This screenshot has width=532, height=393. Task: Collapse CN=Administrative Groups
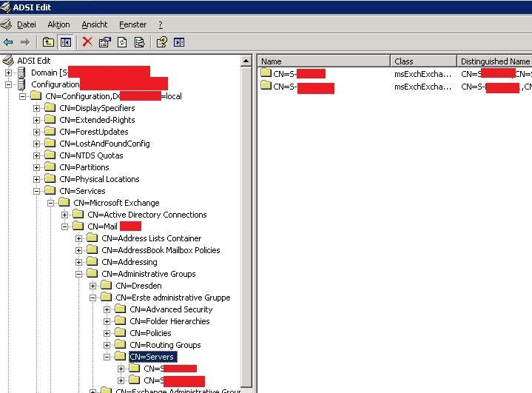tap(78, 274)
